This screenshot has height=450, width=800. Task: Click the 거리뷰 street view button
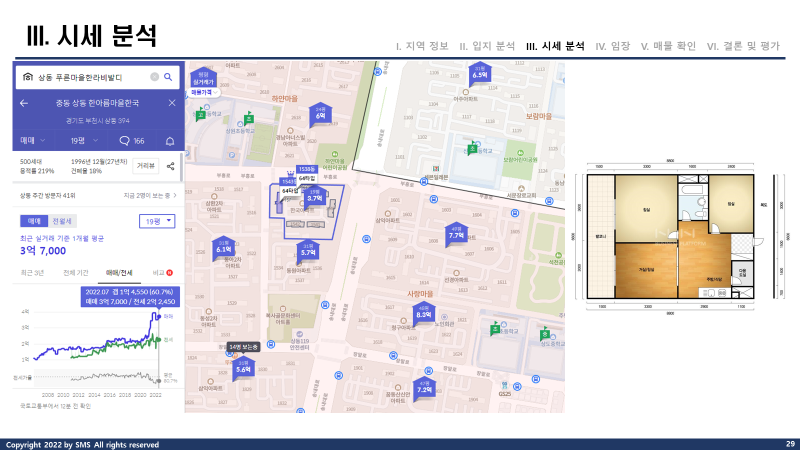[x=145, y=166]
